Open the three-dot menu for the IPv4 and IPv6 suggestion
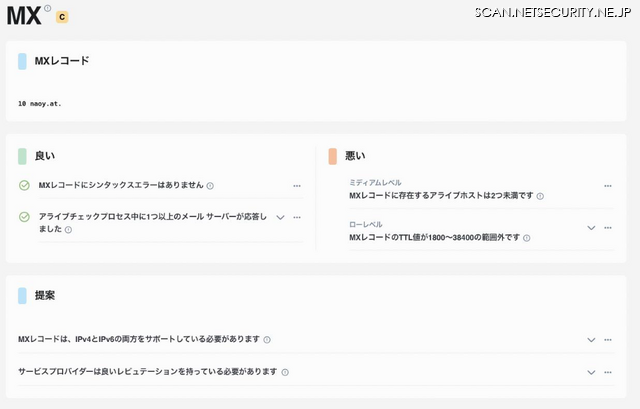640x409 pixels. coord(608,340)
